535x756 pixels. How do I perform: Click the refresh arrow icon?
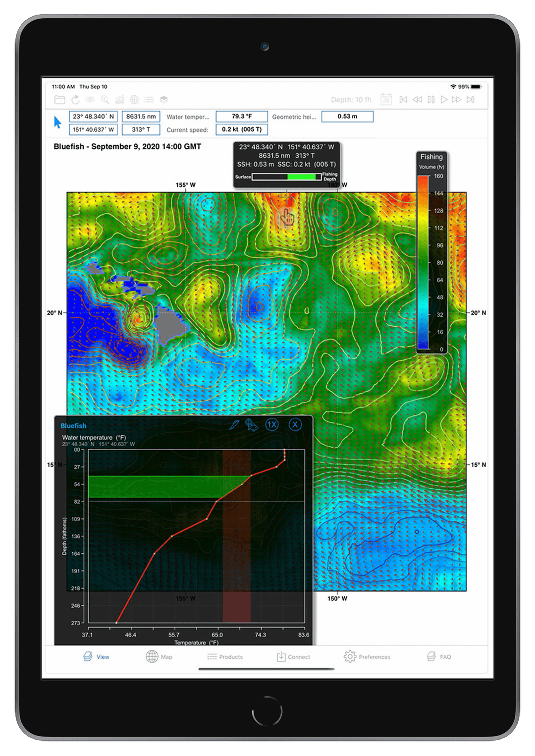tap(75, 100)
